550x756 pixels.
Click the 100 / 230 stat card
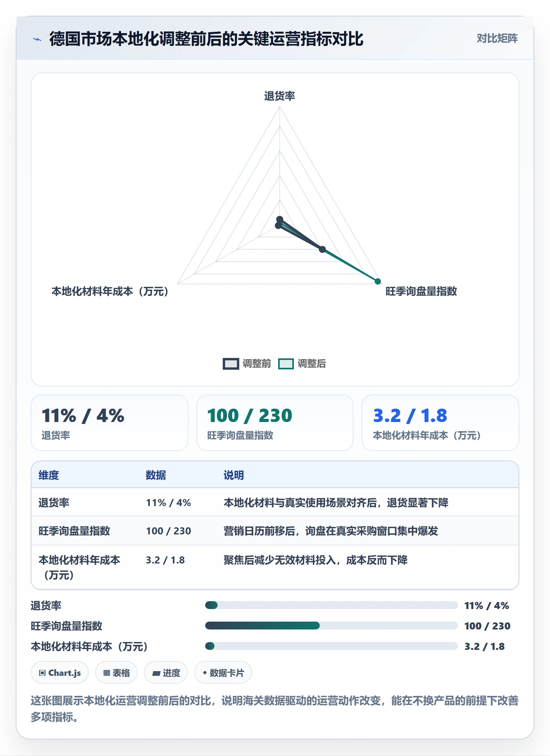point(275,423)
